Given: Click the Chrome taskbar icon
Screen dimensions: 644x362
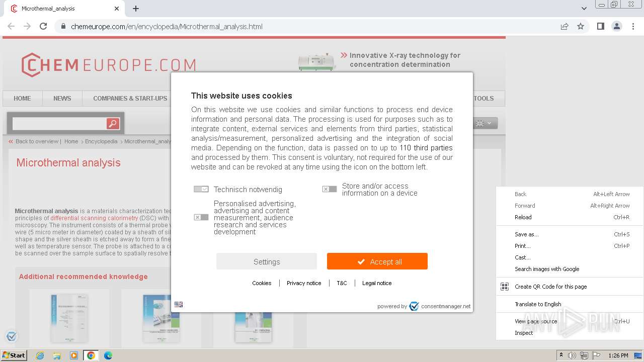Looking at the screenshot, I should 91,355.
